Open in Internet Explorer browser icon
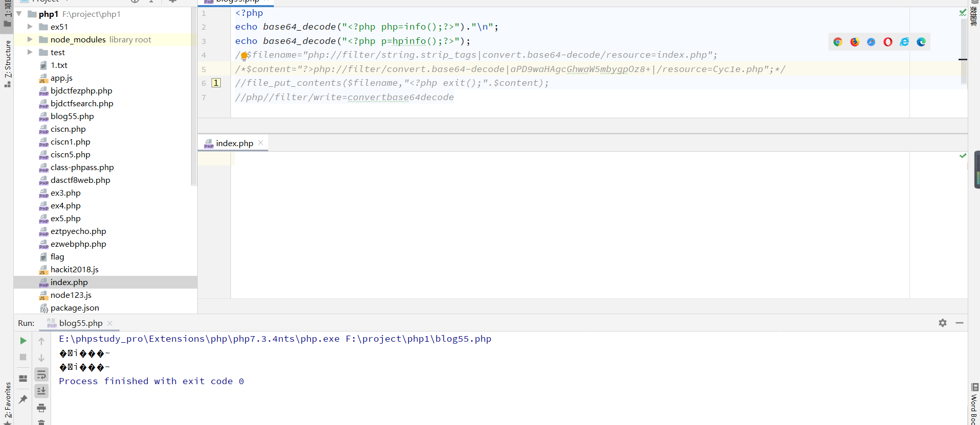This screenshot has width=980, height=425. [x=904, y=42]
